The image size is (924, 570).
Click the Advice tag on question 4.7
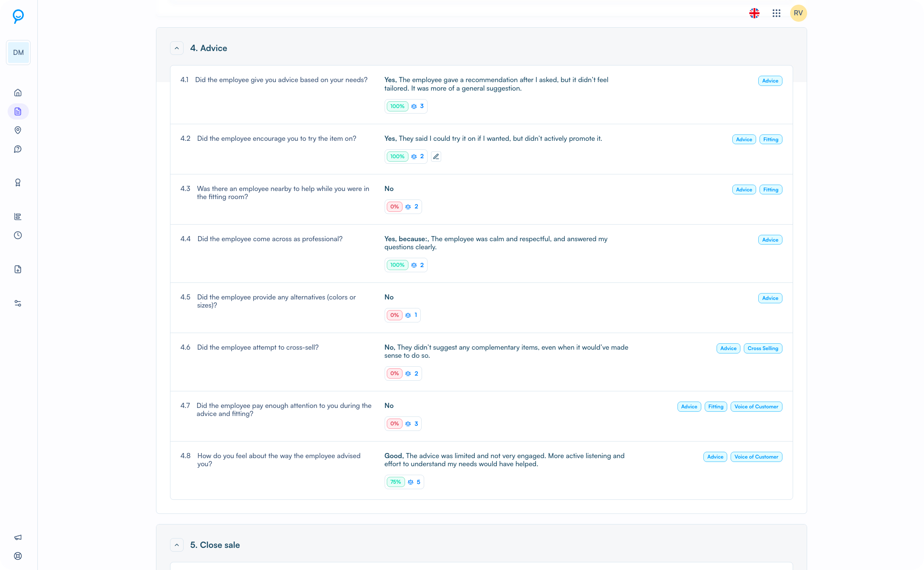tap(689, 407)
